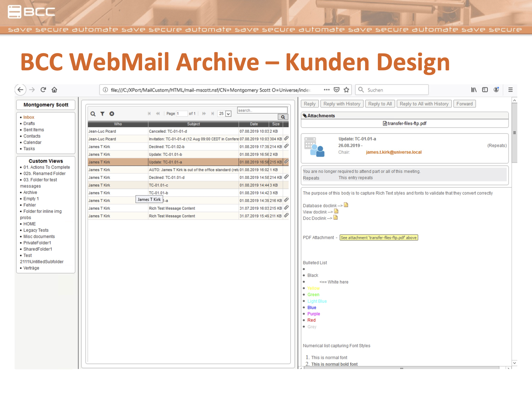Bookmark this page with the star icon
Screen dimensions: 532x399
(346, 89)
